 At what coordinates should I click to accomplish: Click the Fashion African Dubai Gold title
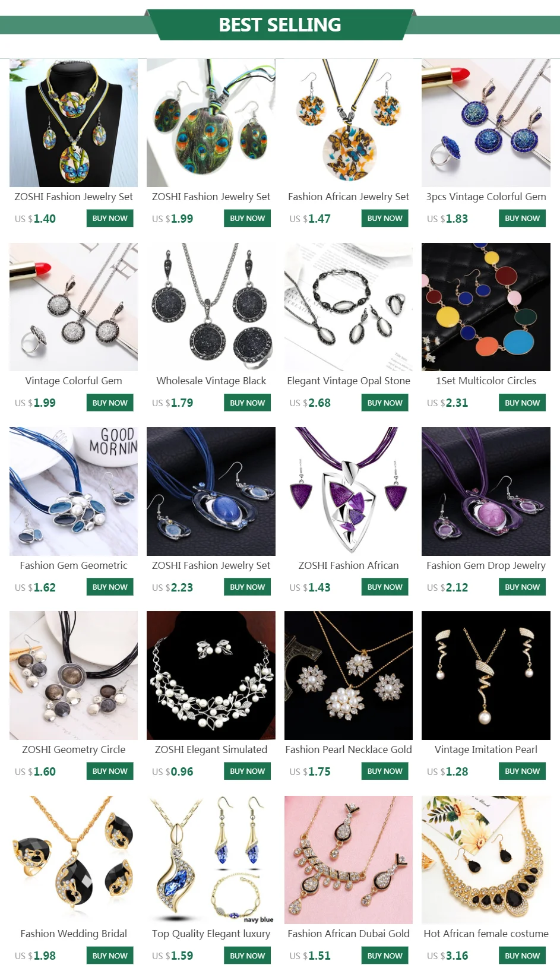pos(349,934)
